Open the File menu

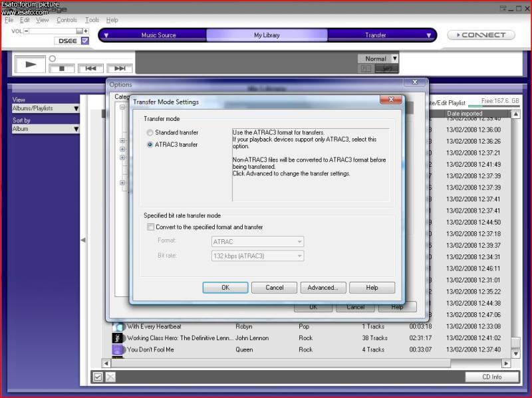[x=9, y=20]
